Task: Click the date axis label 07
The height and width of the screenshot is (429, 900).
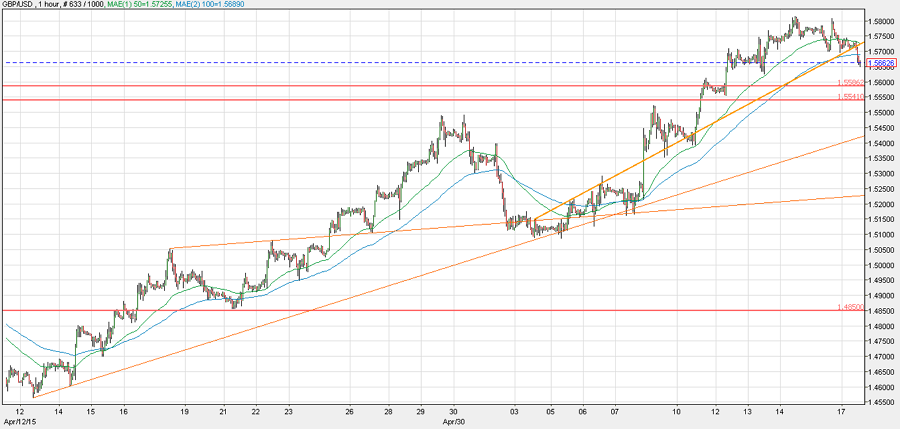Action: (x=616, y=412)
